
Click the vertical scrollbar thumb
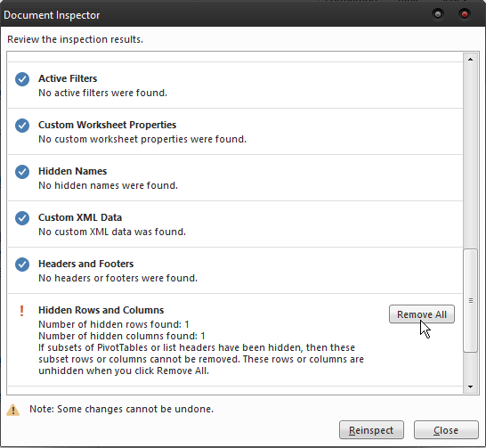[471, 300]
